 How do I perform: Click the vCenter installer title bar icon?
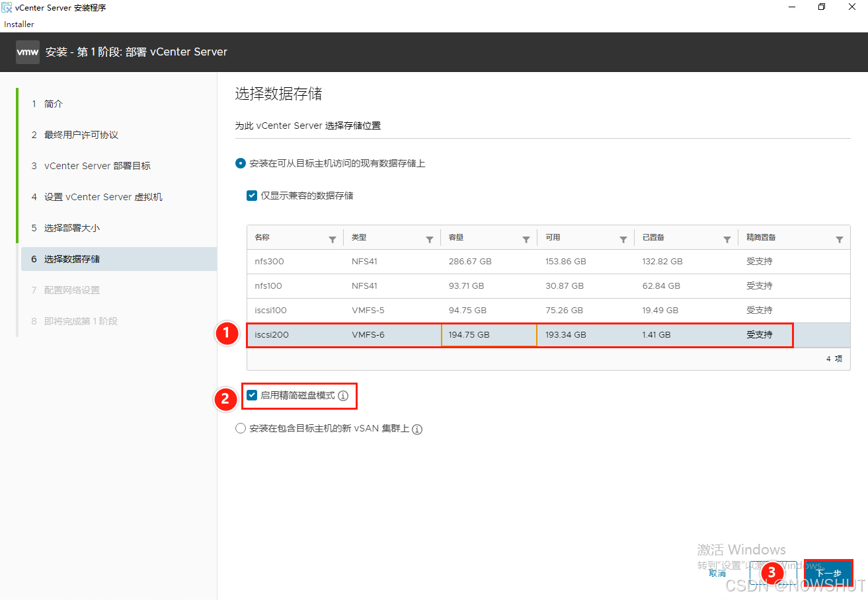[7, 7]
